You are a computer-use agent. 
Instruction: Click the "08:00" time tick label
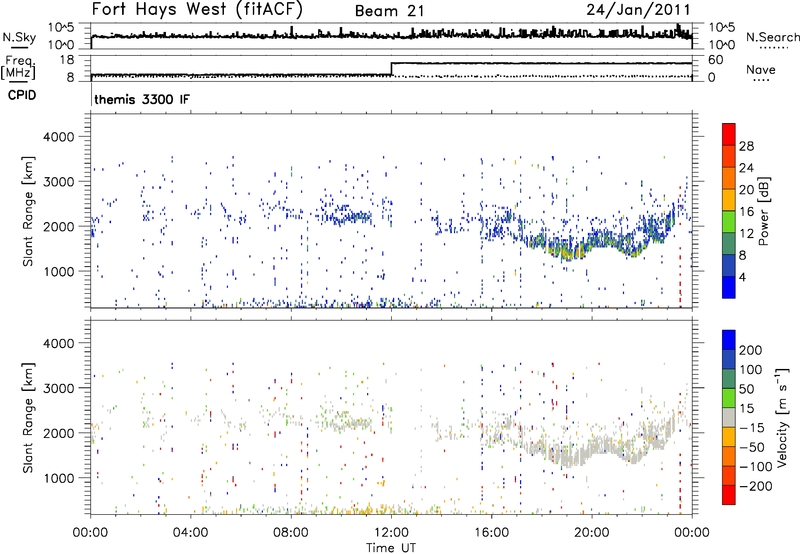[x=291, y=533]
